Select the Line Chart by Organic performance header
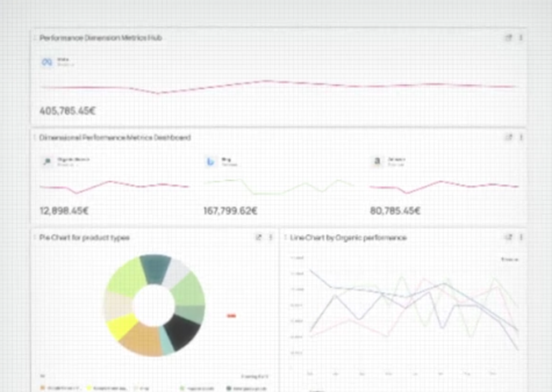Screen dimensions: 552x392 pos(347,238)
